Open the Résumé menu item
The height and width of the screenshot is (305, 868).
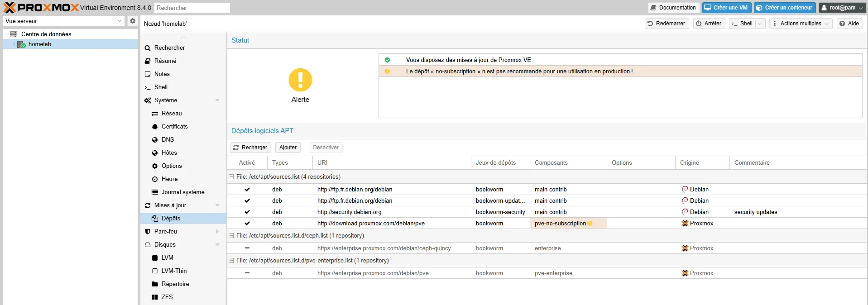click(165, 61)
